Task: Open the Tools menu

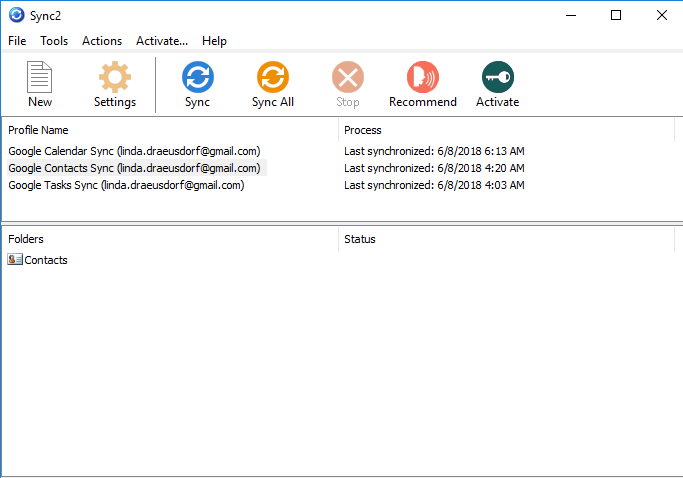Action: (54, 41)
